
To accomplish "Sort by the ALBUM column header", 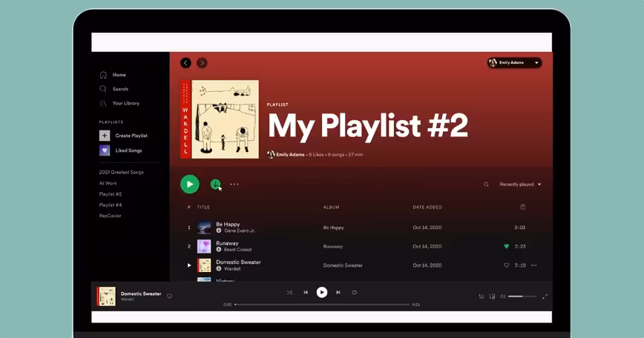I will 331,207.
